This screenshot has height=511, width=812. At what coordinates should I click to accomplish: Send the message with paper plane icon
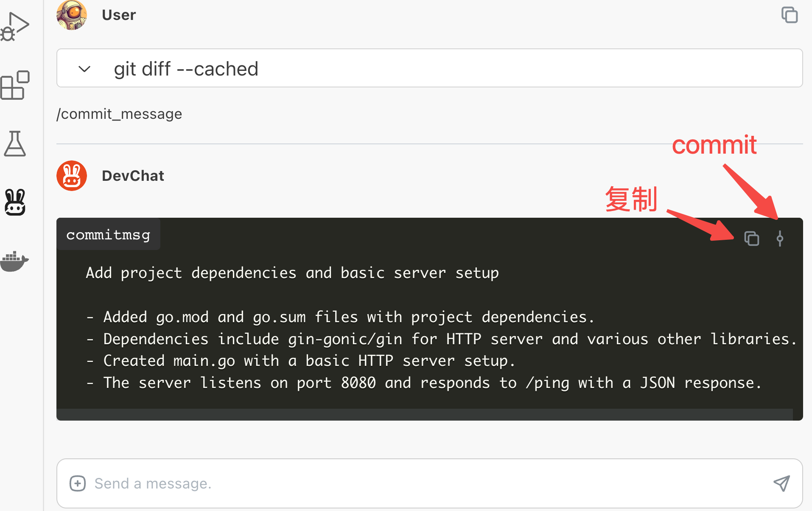coord(781,483)
